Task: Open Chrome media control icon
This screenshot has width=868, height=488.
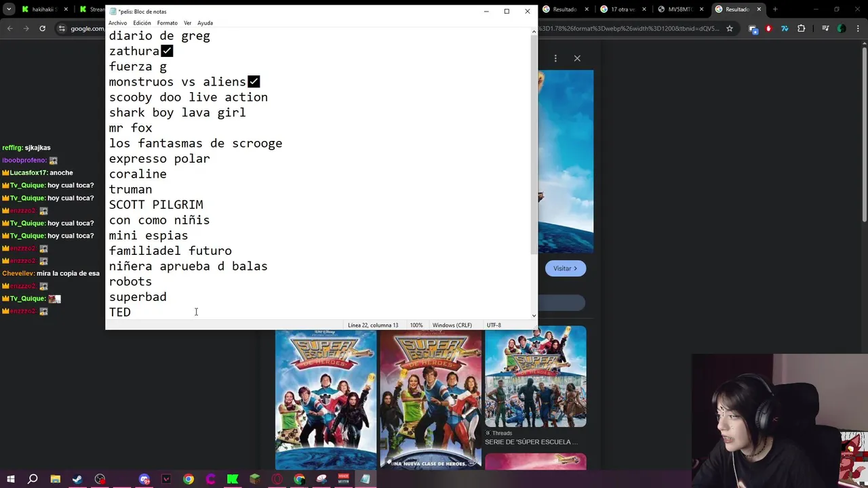Action: (x=825, y=28)
